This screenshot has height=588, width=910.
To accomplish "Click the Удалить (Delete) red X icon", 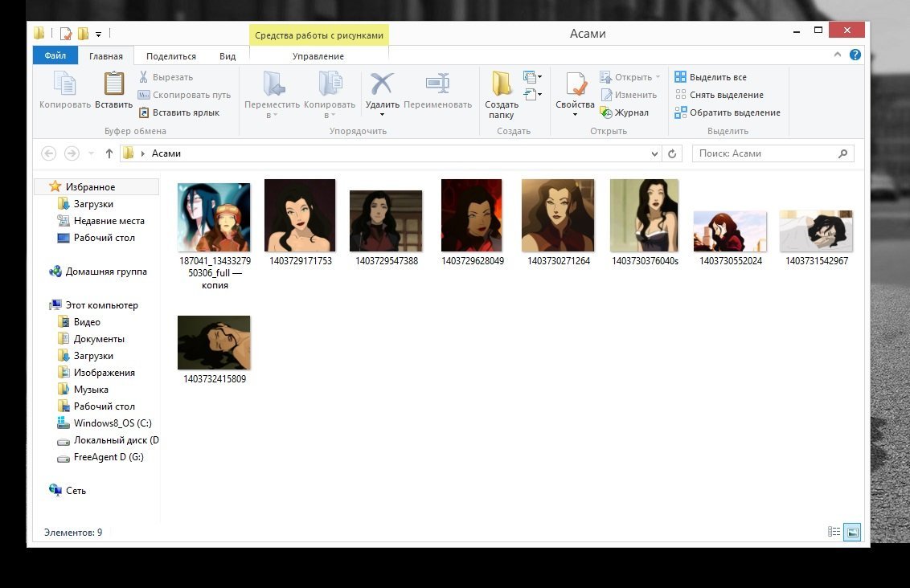I will (382, 84).
